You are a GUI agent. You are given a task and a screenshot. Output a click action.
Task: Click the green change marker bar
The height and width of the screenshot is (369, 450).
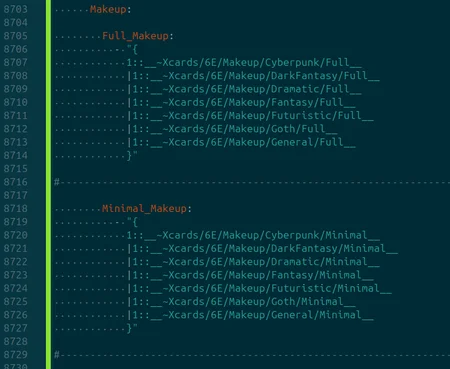49,184
